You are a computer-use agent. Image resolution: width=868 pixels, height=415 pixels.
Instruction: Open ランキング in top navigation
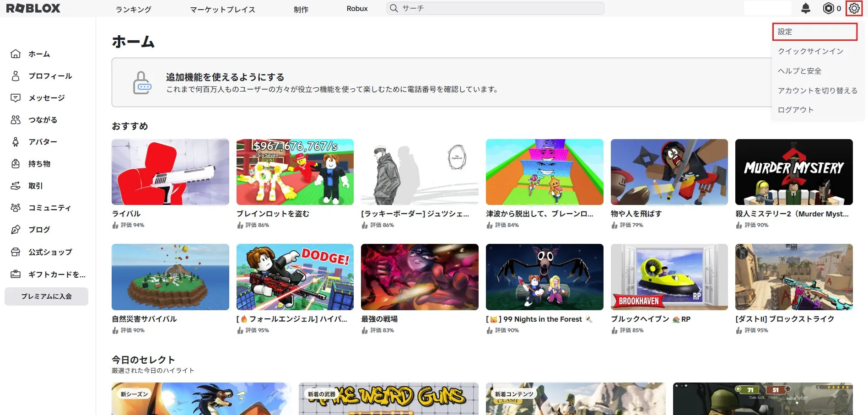[x=133, y=9]
